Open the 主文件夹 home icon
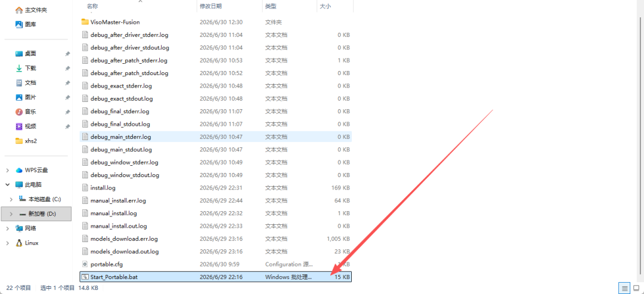644x294 pixels. pyautogui.click(x=19, y=10)
